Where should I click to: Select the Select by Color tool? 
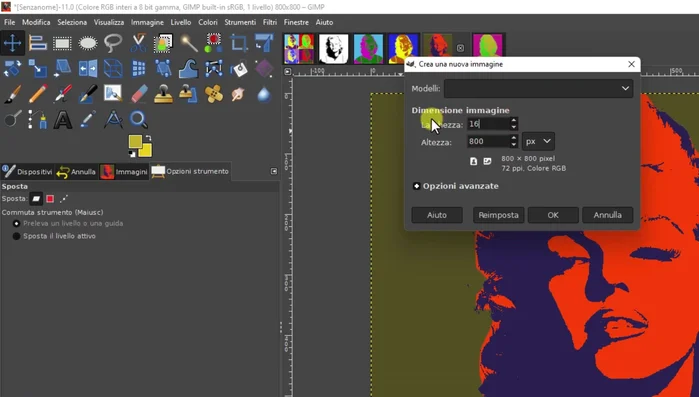pos(214,43)
